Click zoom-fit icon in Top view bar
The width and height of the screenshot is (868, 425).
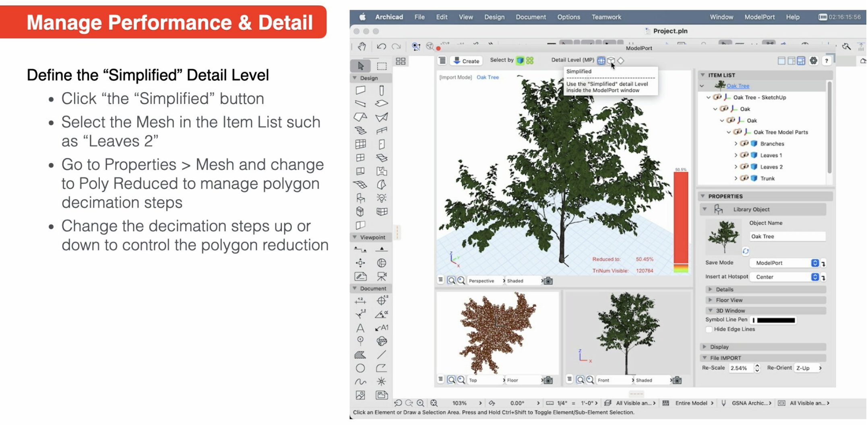451,380
